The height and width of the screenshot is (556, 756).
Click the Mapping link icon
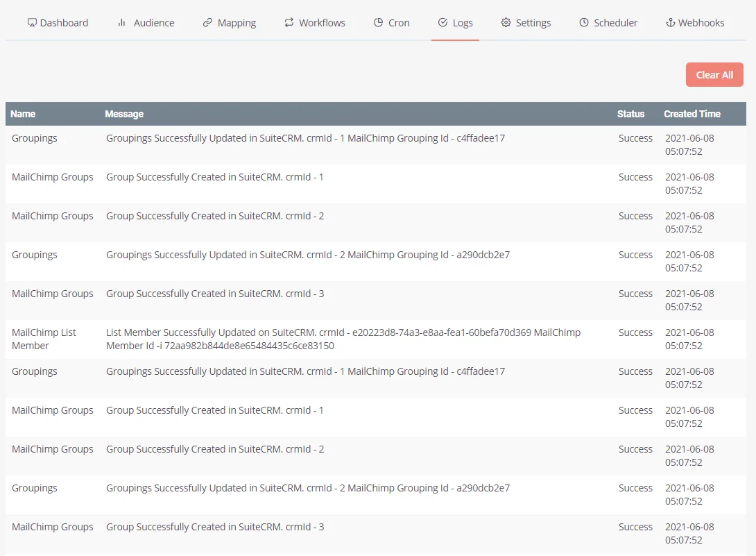(207, 23)
